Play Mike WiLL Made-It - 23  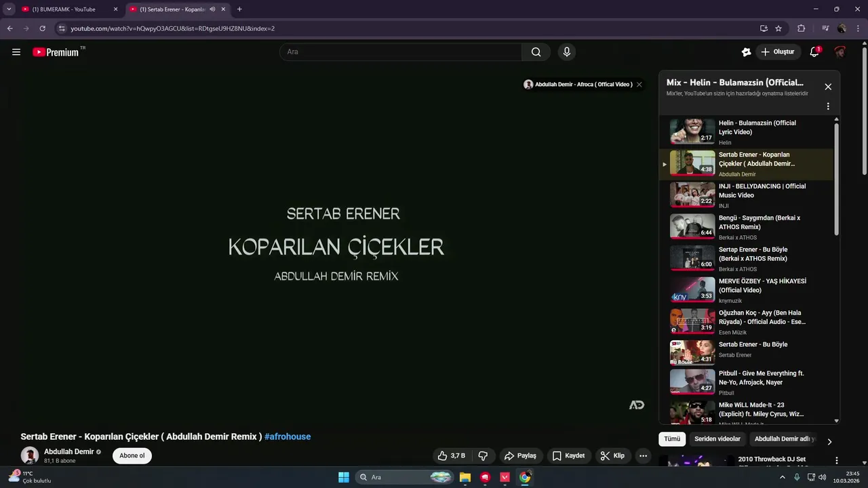pyautogui.click(x=746, y=413)
